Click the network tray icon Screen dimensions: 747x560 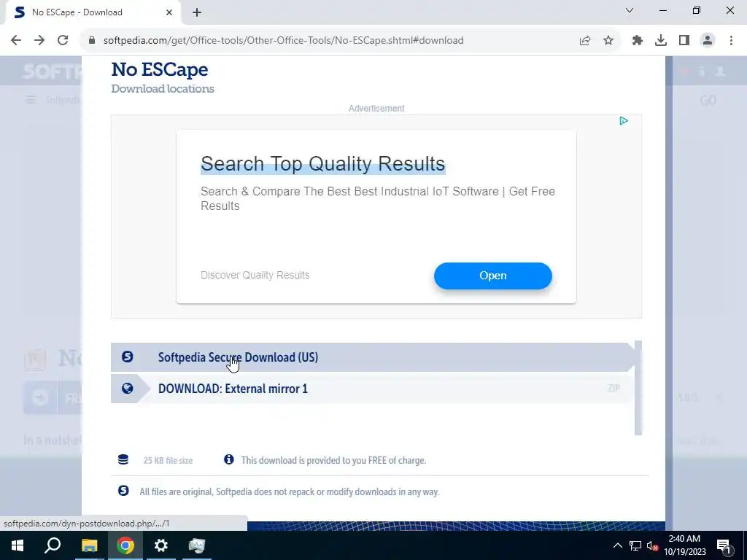coord(635,545)
